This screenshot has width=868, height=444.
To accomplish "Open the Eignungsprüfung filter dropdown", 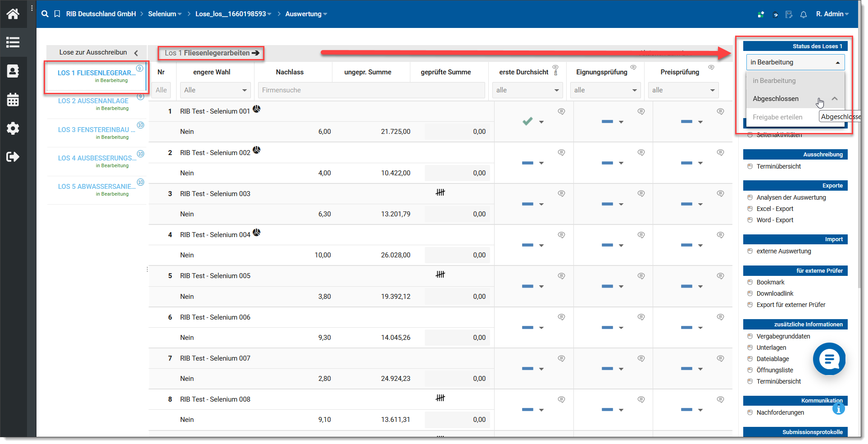I will point(605,90).
